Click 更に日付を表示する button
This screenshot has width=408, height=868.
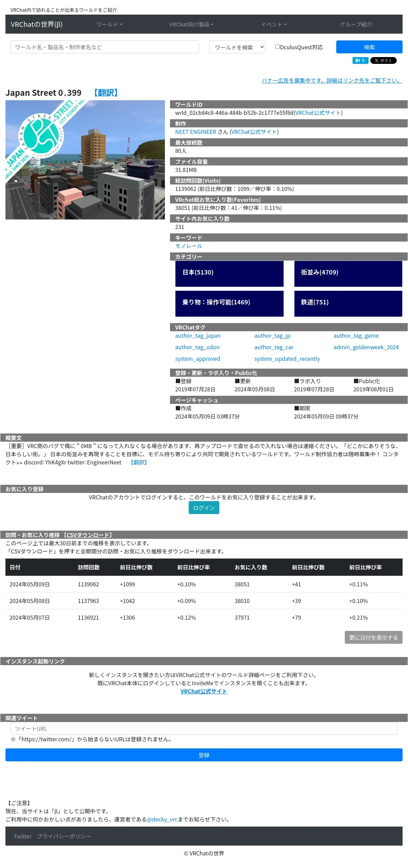tap(373, 637)
